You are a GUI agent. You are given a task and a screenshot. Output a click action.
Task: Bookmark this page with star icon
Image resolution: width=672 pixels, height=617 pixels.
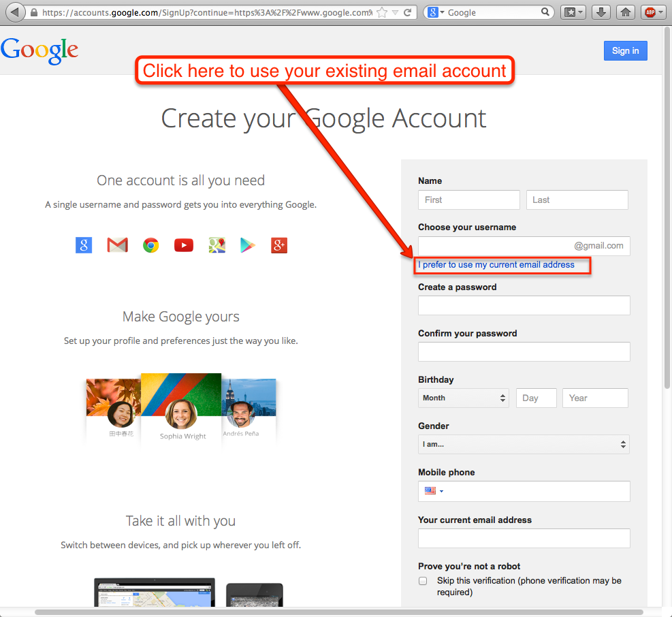coord(383,12)
